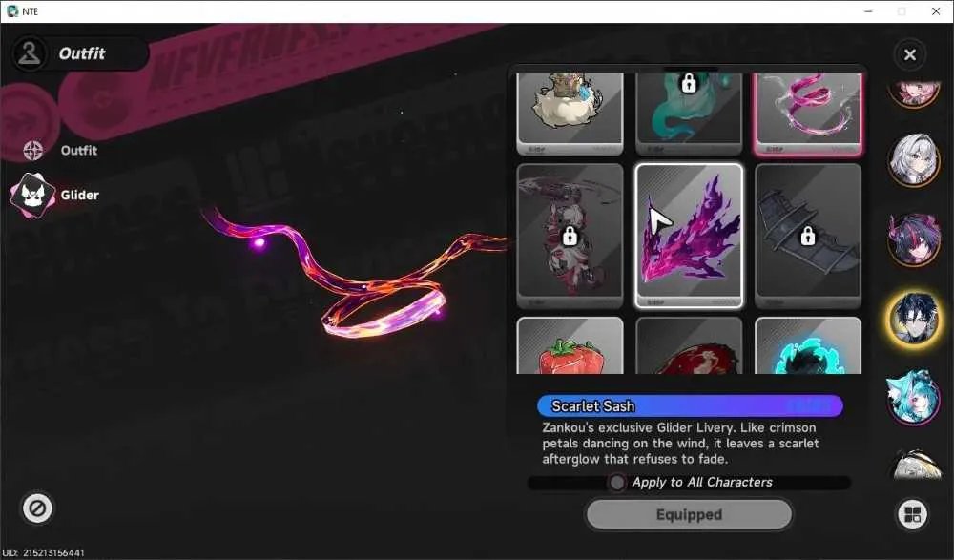Select the fluffy cloud glider thumbnail

pyautogui.click(x=570, y=114)
